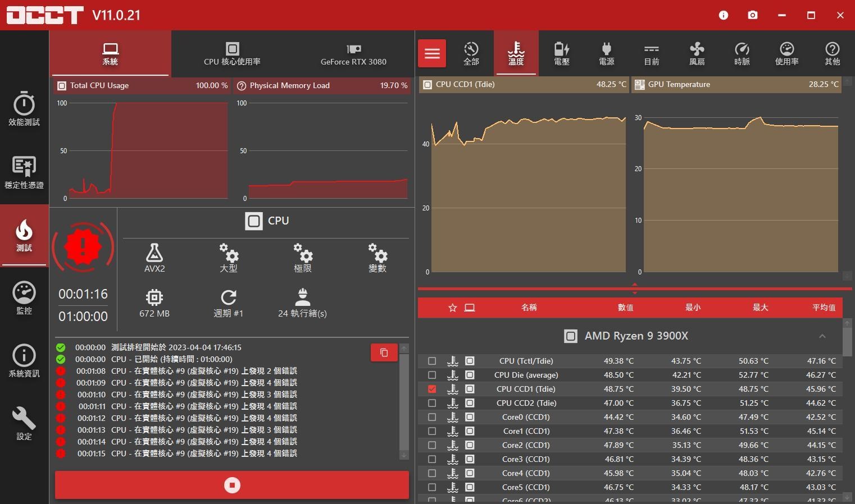Stop the running CPU test

pyautogui.click(x=232, y=485)
